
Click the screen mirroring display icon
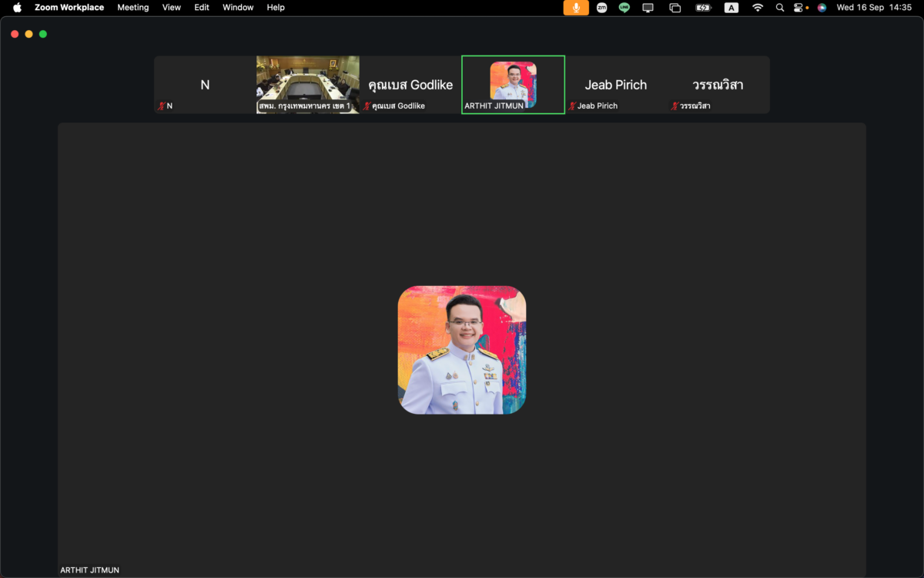(648, 8)
